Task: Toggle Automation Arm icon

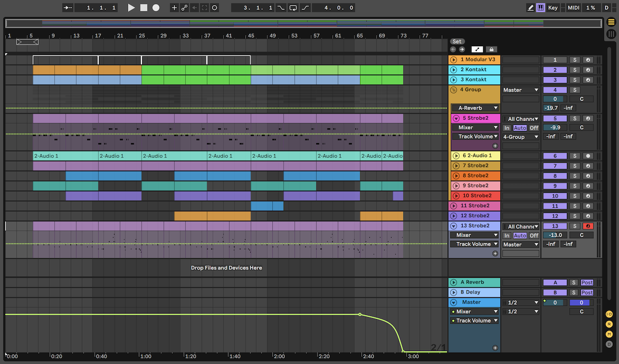Action: tap(184, 8)
